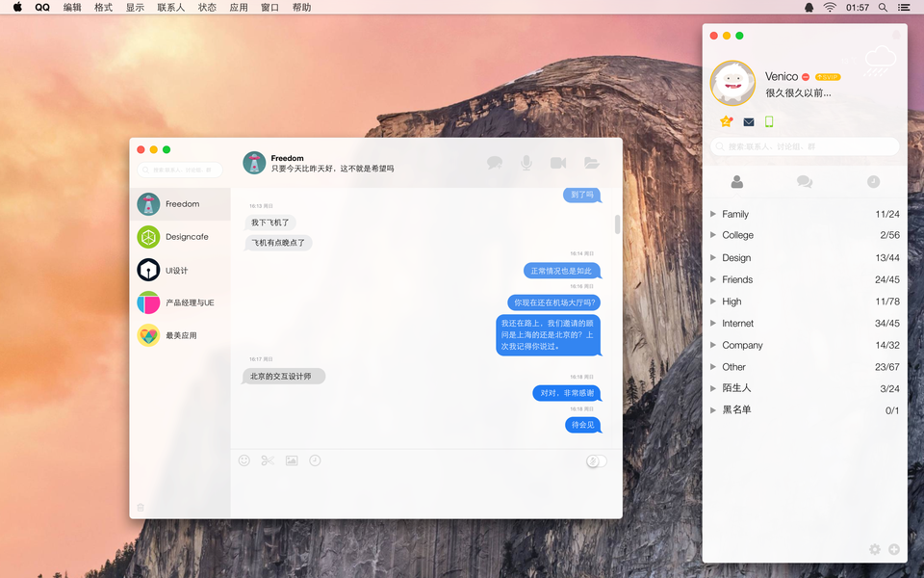Screen dimensions: 924x578
Task: Open the 编辑 menu
Action: [x=72, y=7]
